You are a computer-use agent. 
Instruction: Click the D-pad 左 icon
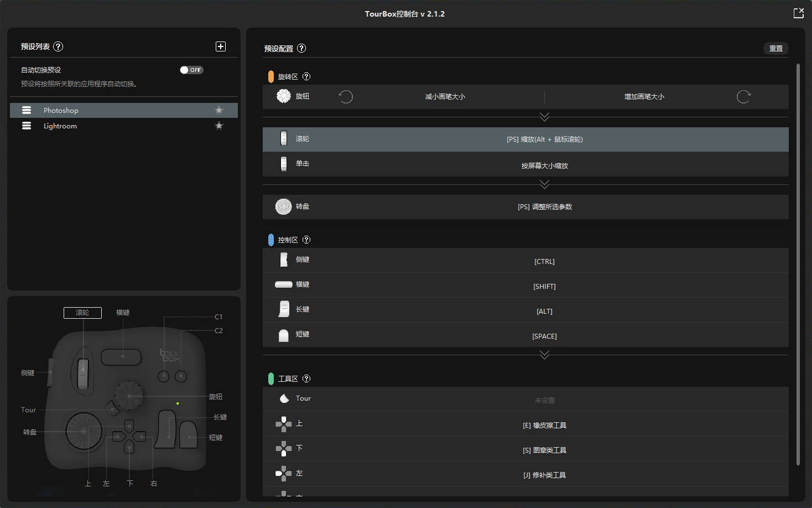click(x=284, y=474)
